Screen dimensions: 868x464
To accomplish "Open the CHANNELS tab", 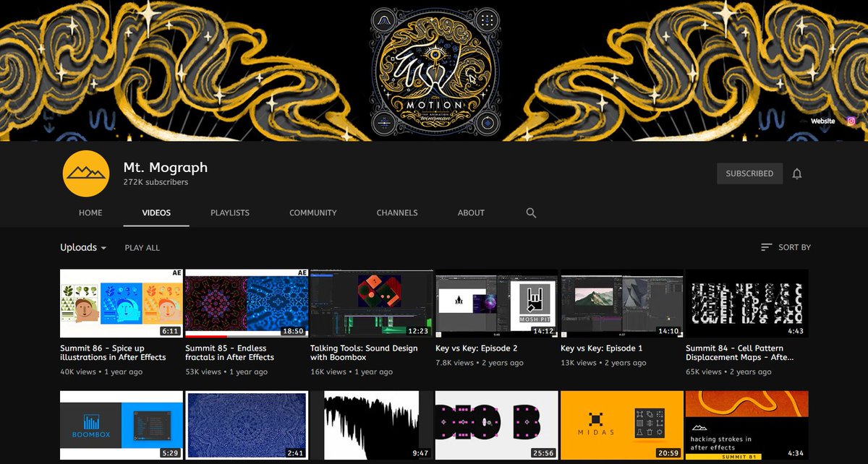I will 397,213.
